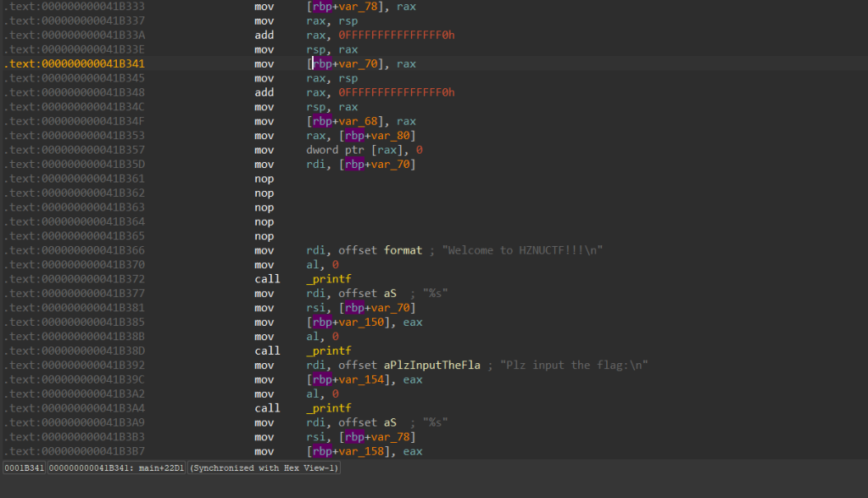This screenshot has width=868, height=498.
Task: Select the main+22D1 status bar field
Action: pos(116,468)
